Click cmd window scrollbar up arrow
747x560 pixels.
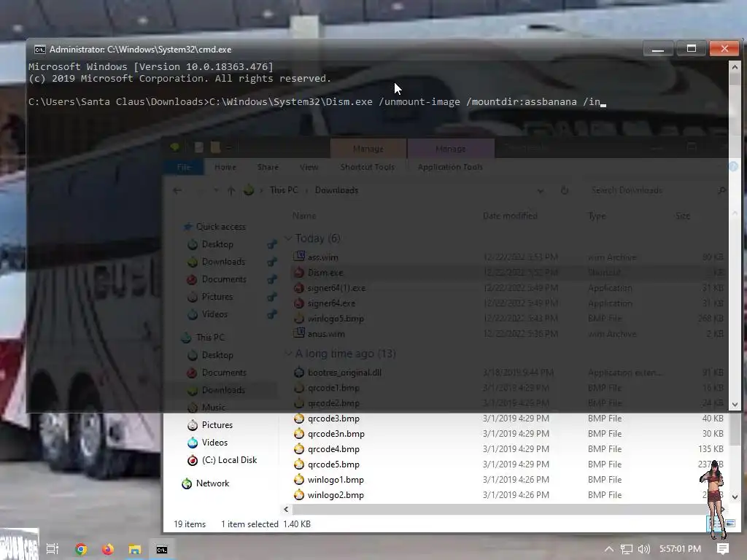tap(735, 67)
